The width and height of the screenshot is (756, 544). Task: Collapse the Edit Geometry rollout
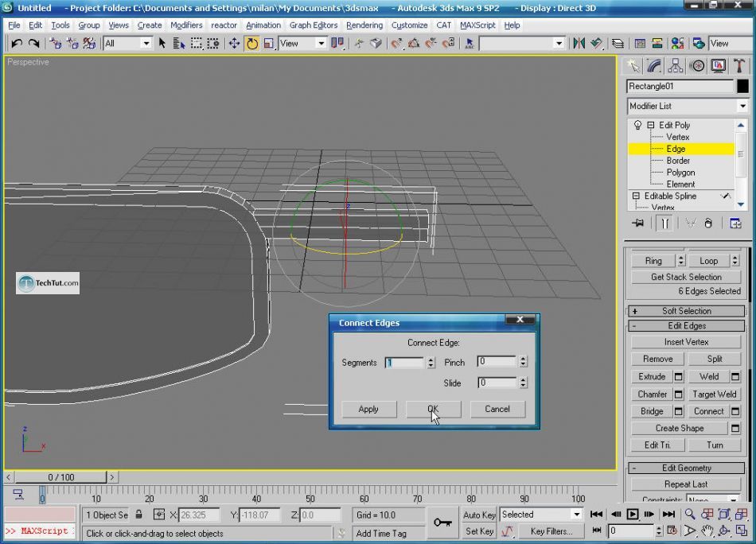tap(687, 468)
